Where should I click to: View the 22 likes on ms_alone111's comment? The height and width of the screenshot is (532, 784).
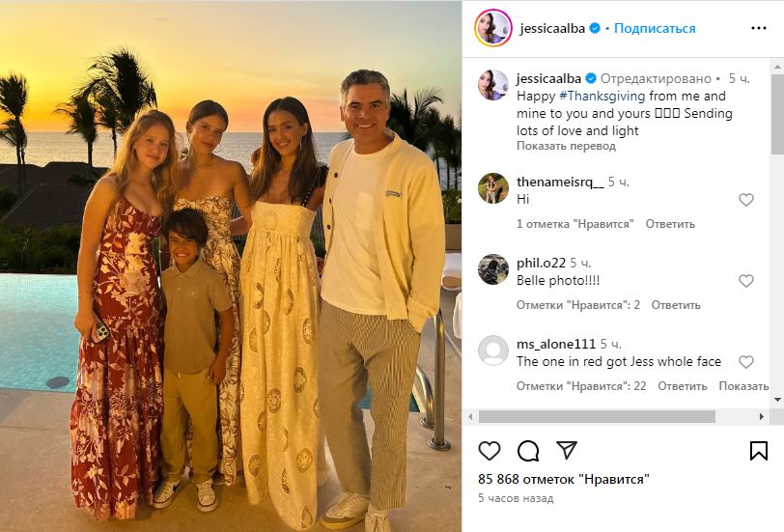click(x=579, y=386)
